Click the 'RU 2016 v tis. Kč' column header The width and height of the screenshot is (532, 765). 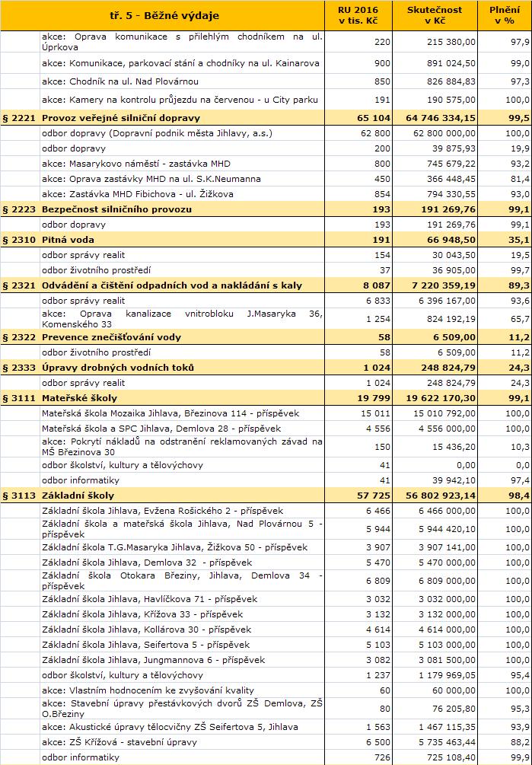click(x=358, y=16)
